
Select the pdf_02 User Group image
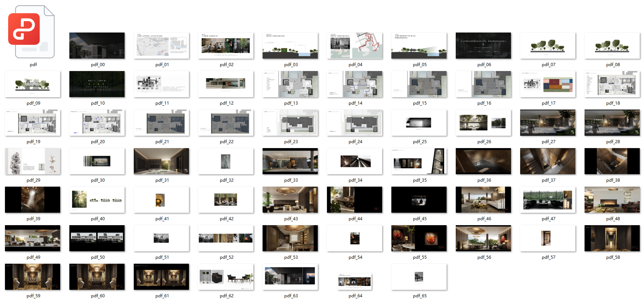[x=226, y=46]
